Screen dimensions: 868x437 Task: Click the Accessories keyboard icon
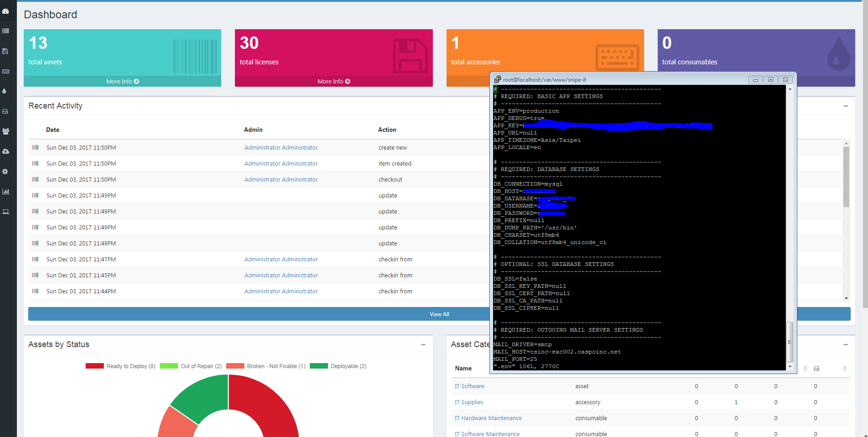(x=6, y=71)
